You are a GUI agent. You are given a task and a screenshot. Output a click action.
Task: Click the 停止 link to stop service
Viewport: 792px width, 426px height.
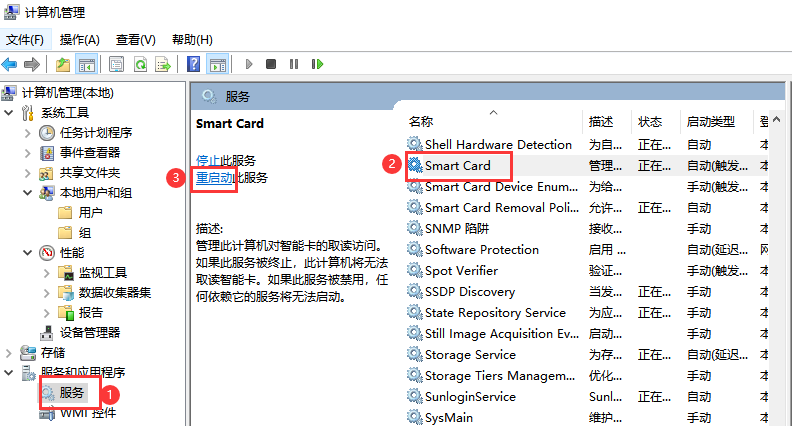[x=208, y=161]
